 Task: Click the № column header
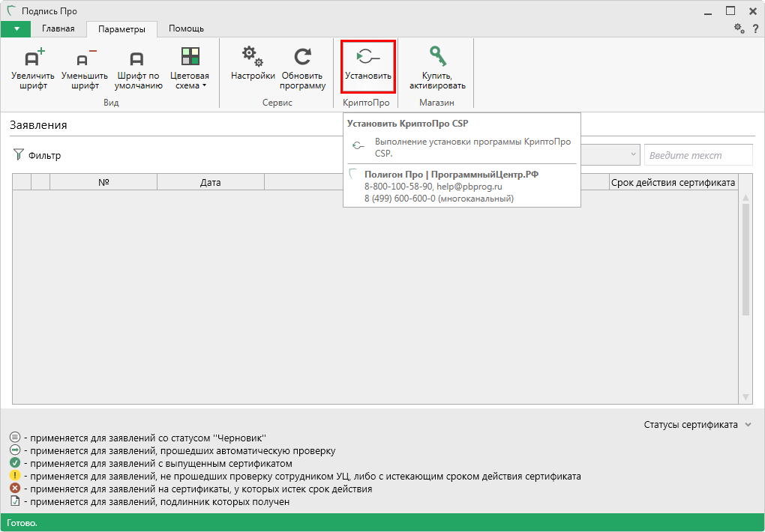click(103, 182)
